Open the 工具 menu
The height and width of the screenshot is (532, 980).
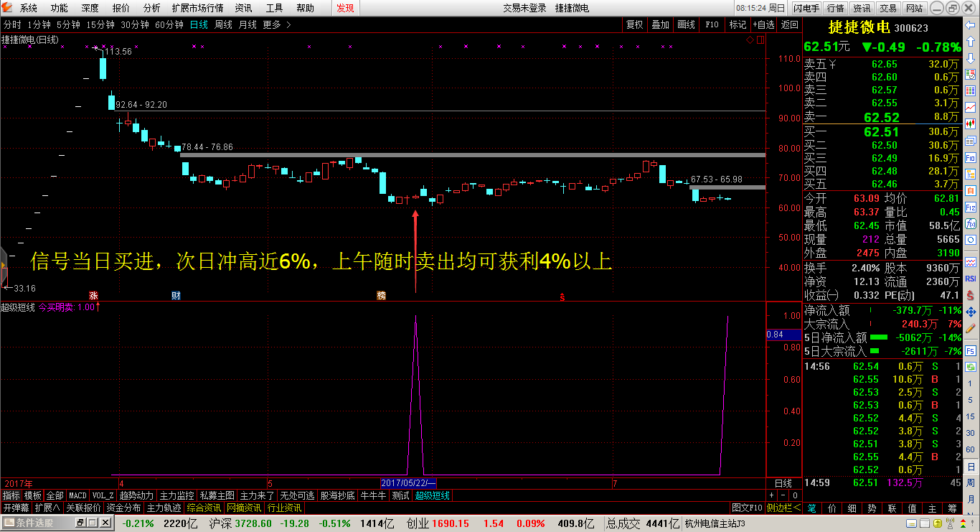(274, 8)
